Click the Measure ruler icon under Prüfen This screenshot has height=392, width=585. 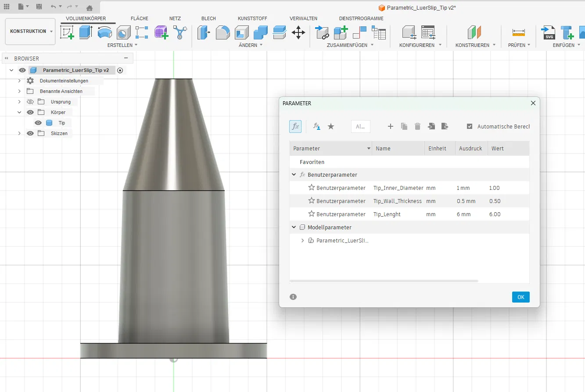pos(518,32)
